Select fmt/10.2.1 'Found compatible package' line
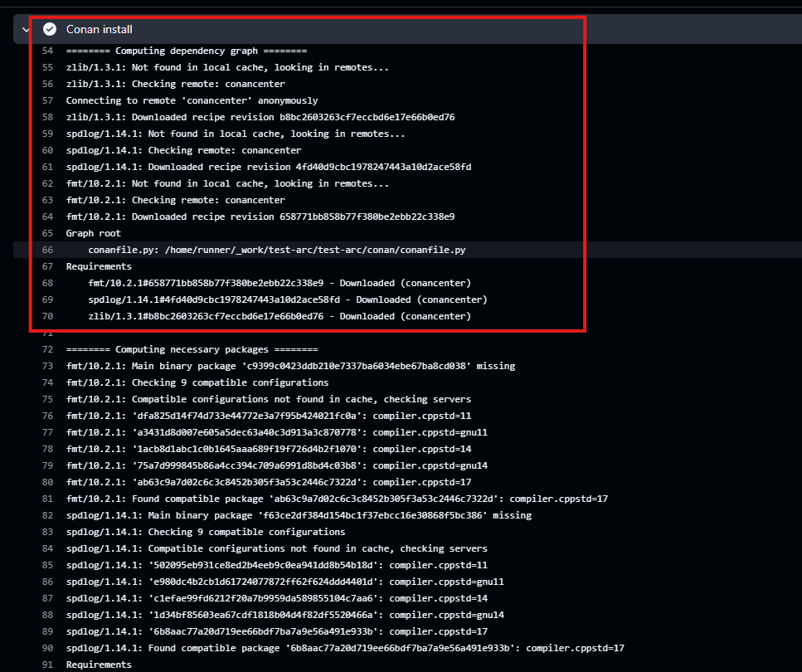Screen dimensions: 802x672 [x=337, y=499]
